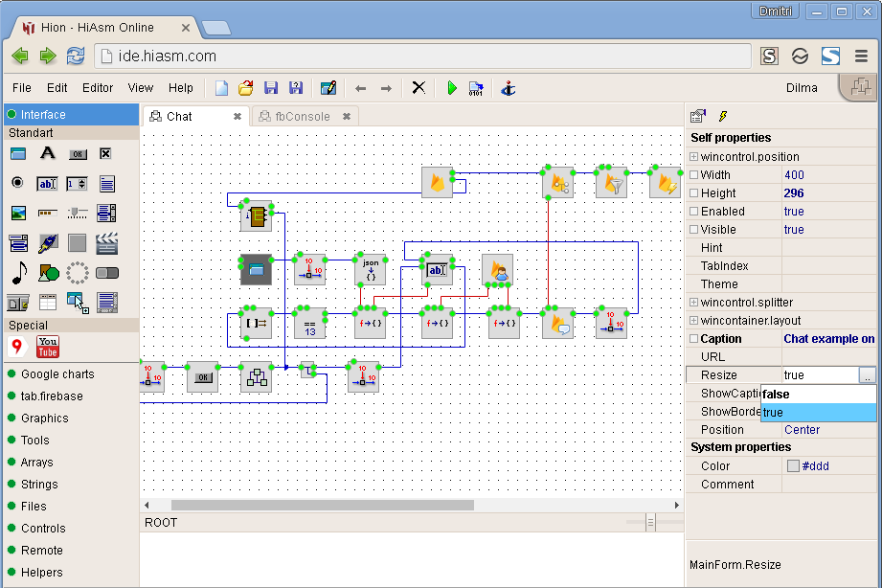Open the Google charts palette group
Image resolution: width=882 pixels, height=588 pixels.
57,374
